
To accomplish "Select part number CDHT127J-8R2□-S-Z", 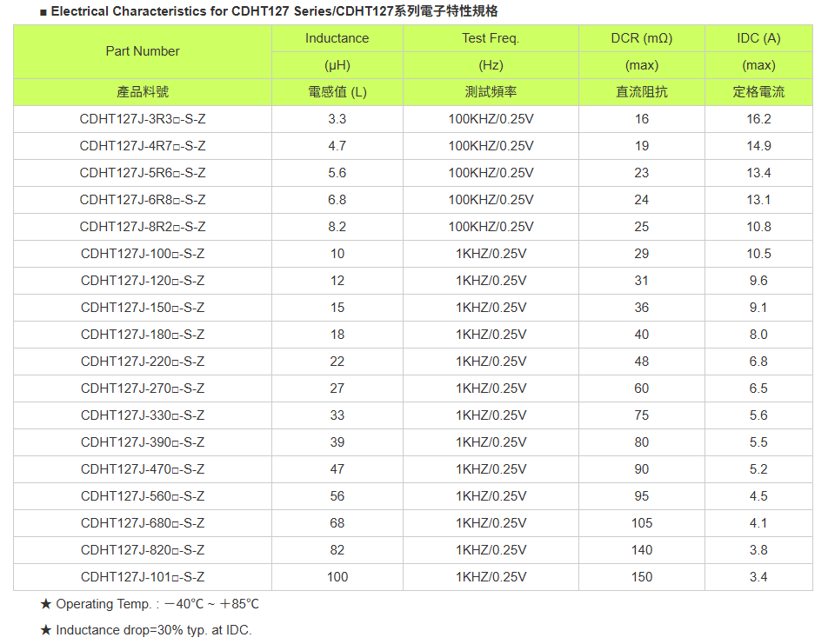I will [143, 227].
